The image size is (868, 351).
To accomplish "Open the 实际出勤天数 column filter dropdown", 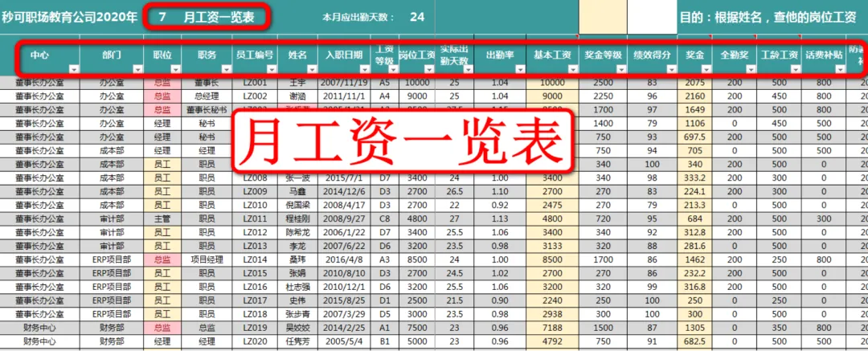I will coord(469,69).
